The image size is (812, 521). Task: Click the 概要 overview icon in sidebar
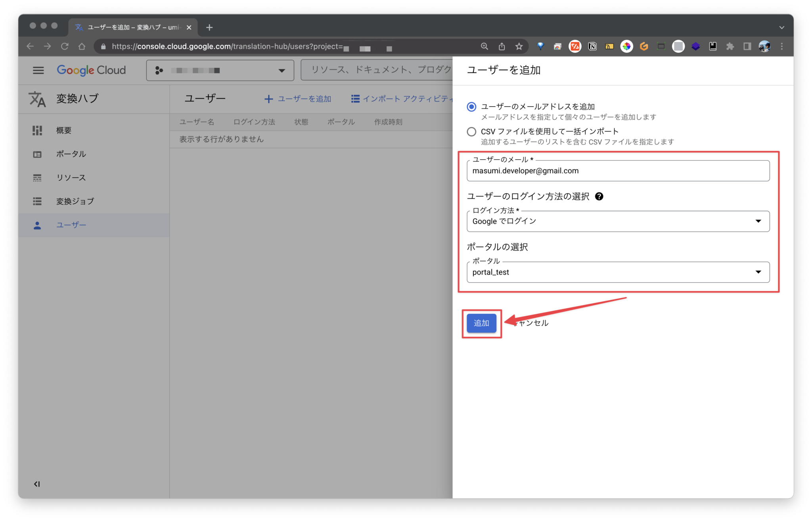pos(37,130)
